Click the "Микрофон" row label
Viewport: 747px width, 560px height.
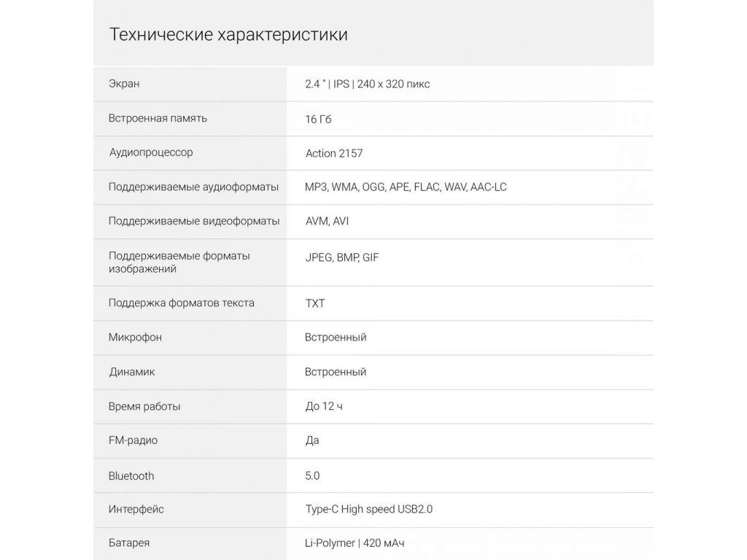click(135, 337)
